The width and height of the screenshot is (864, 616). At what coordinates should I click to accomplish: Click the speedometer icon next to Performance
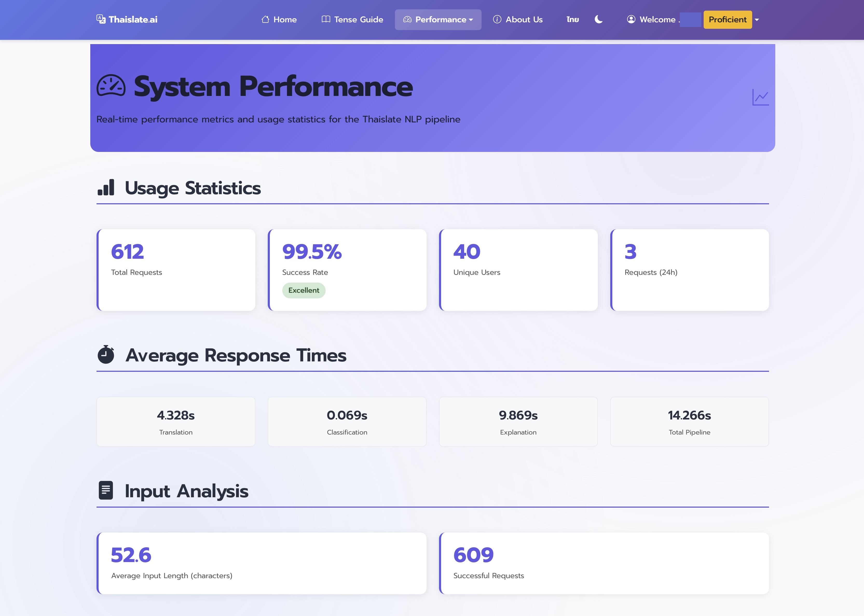click(407, 19)
